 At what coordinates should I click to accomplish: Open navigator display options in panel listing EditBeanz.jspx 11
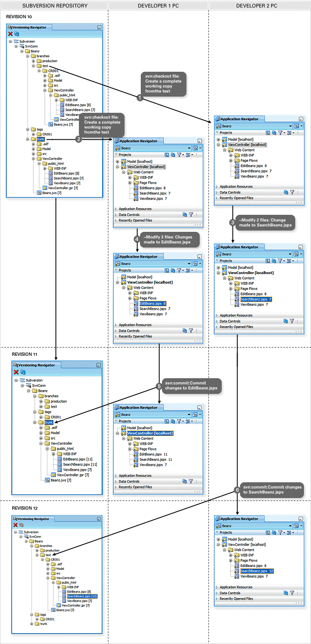[189, 421]
